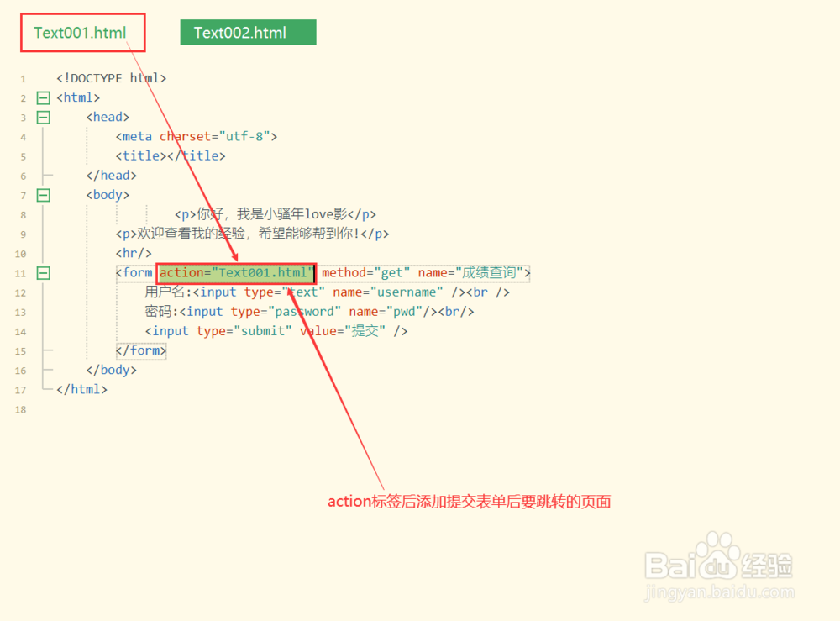840x621 pixels.
Task: Click the closing </body> tag
Action: [x=112, y=370]
